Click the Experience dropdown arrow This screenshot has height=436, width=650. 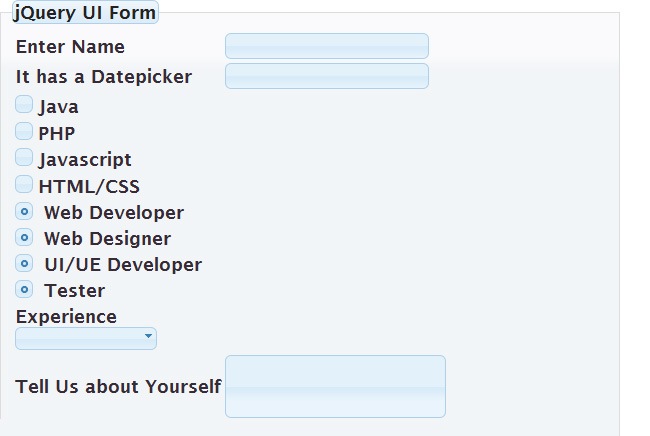click(149, 338)
